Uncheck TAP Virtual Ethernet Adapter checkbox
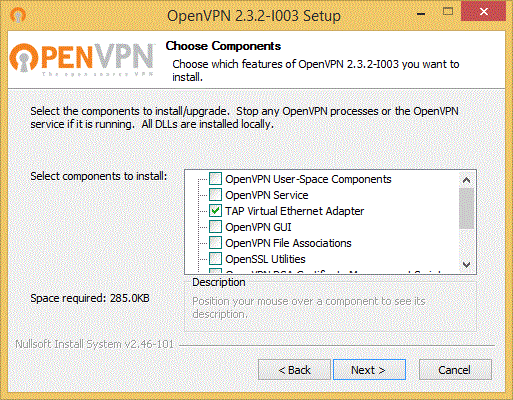Screen dimensions: 513x400 point(215,211)
